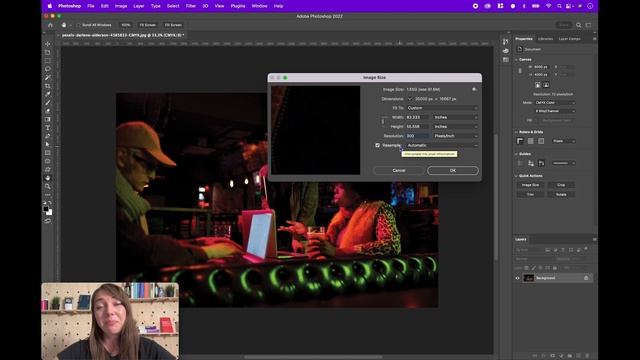Switch to the Layer Comps tab
Viewport: 640px width, 360px height.
click(570, 39)
